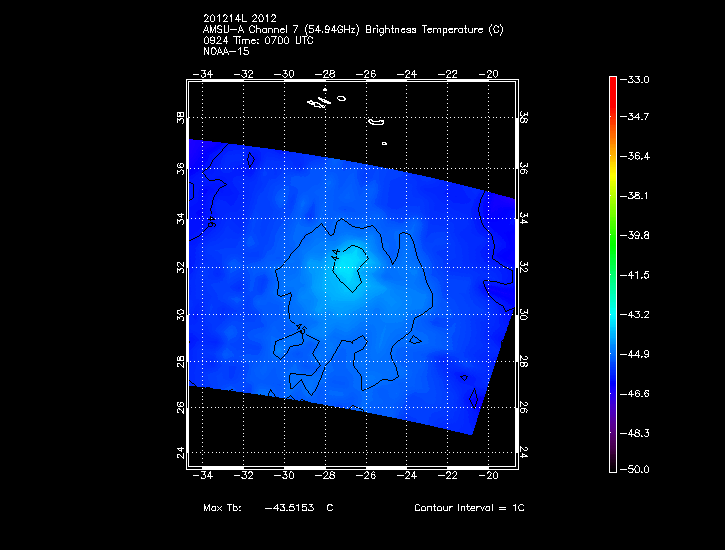Select the -50.0 color bar label
The width and height of the screenshot is (725, 550).
click(x=637, y=469)
